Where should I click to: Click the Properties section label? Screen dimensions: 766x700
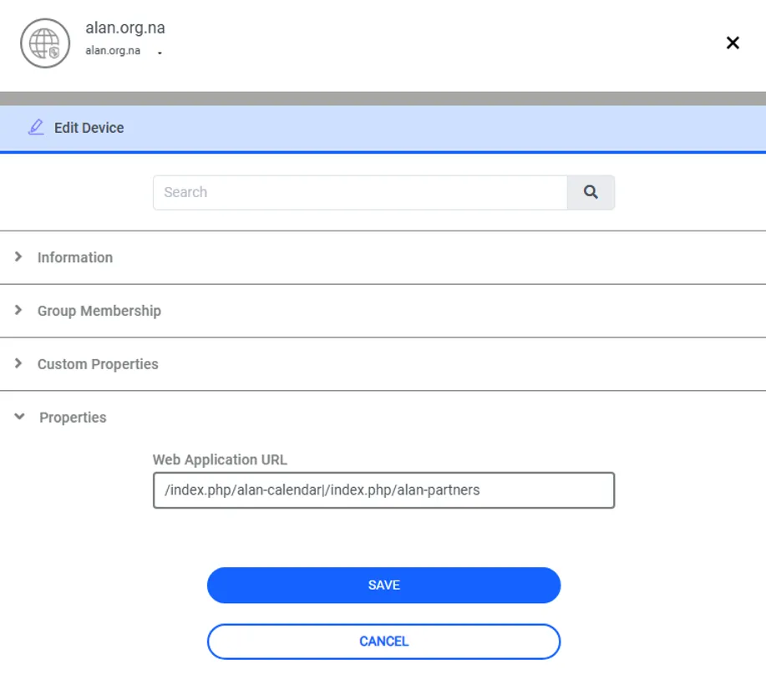pyautogui.click(x=73, y=418)
